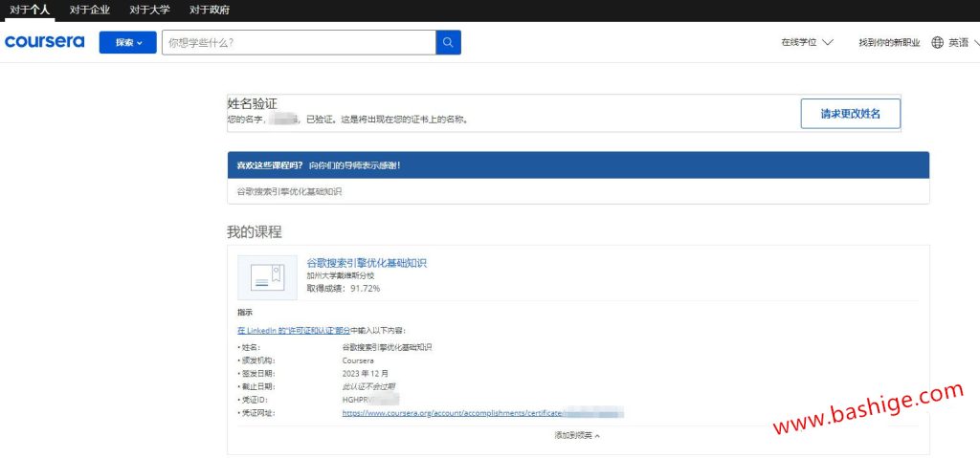This screenshot has width=980, height=458.
Task: Select the 对于大学 tab
Action: [x=149, y=10]
